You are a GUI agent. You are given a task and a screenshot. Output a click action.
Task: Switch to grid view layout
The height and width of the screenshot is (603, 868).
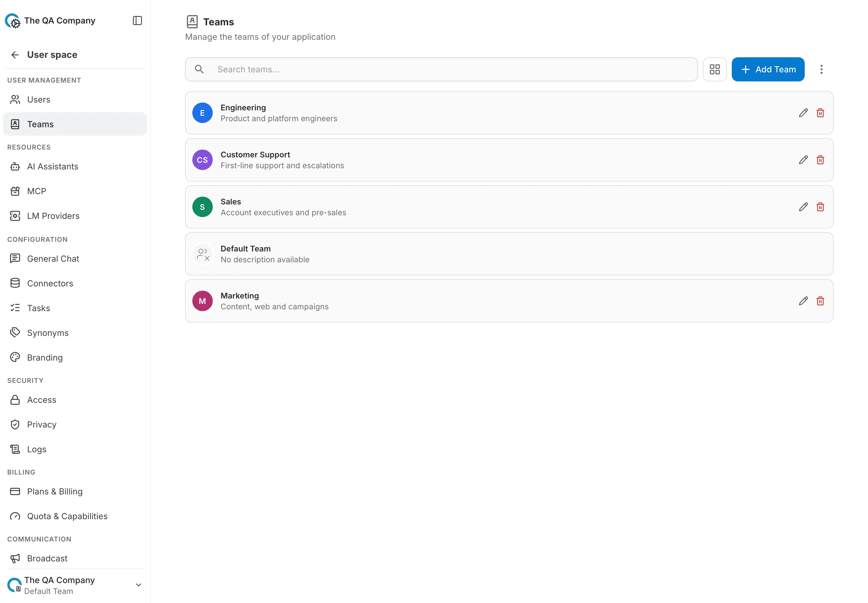coord(715,70)
